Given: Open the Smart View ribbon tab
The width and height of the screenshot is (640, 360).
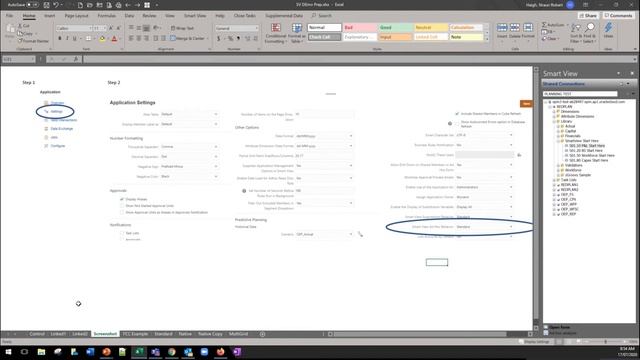Looking at the screenshot, I should 195,16.
